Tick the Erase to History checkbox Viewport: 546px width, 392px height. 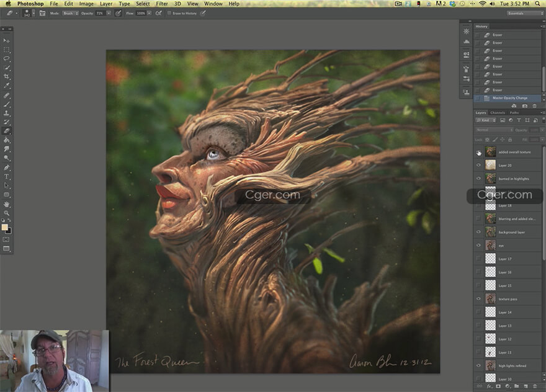coord(169,13)
